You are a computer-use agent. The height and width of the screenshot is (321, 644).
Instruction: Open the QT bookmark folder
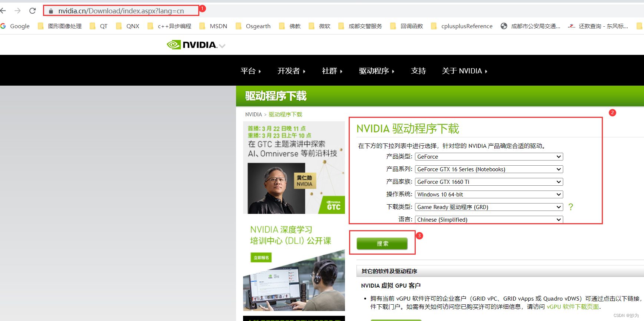coord(99,26)
